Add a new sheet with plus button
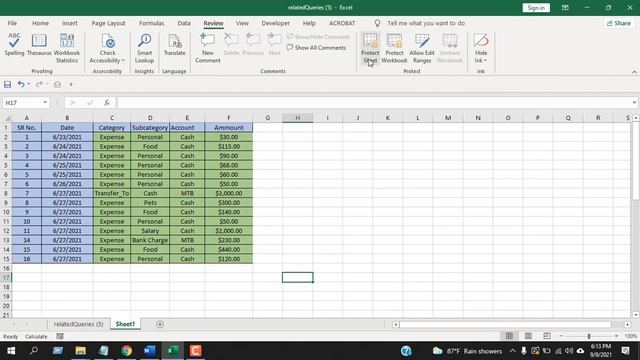Viewport: 640px width, 360px height. (x=160, y=324)
